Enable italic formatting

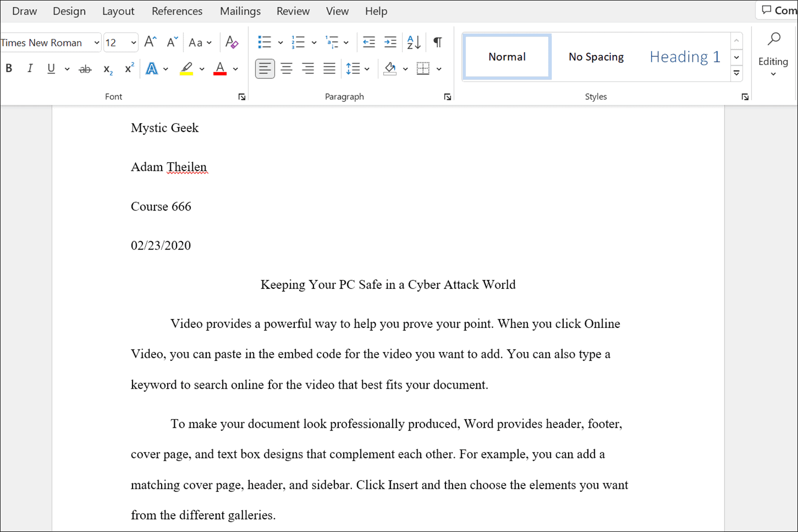30,68
